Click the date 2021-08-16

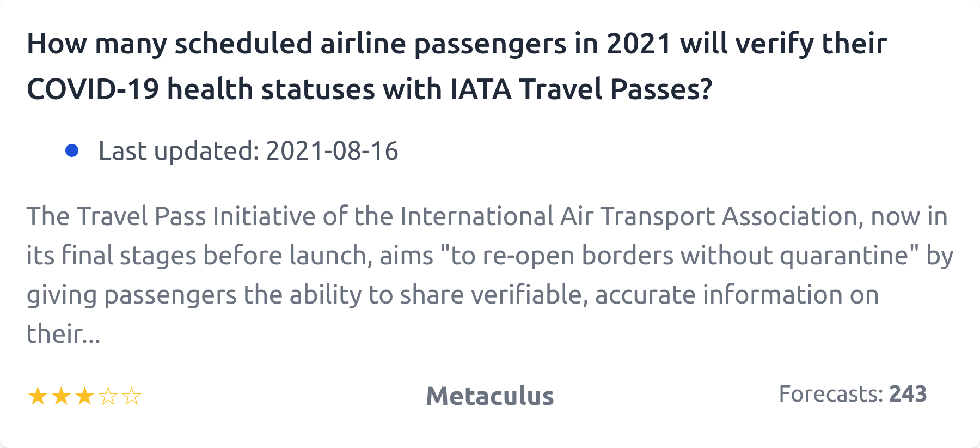[332, 150]
